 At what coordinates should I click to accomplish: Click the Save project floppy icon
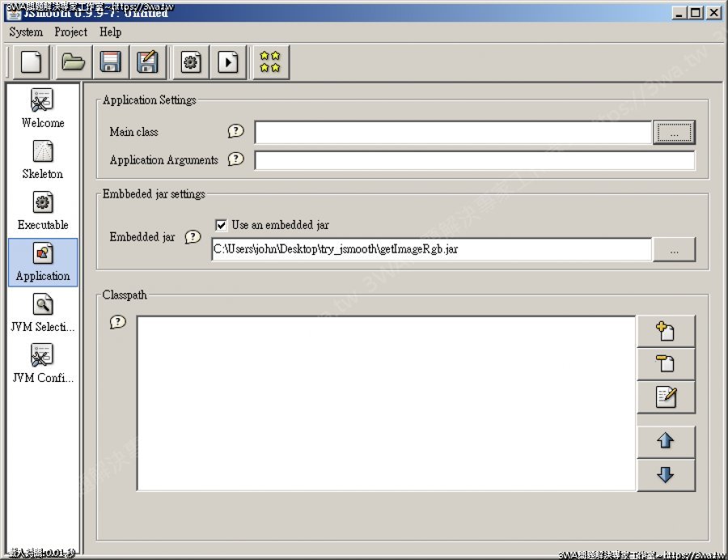[110, 62]
